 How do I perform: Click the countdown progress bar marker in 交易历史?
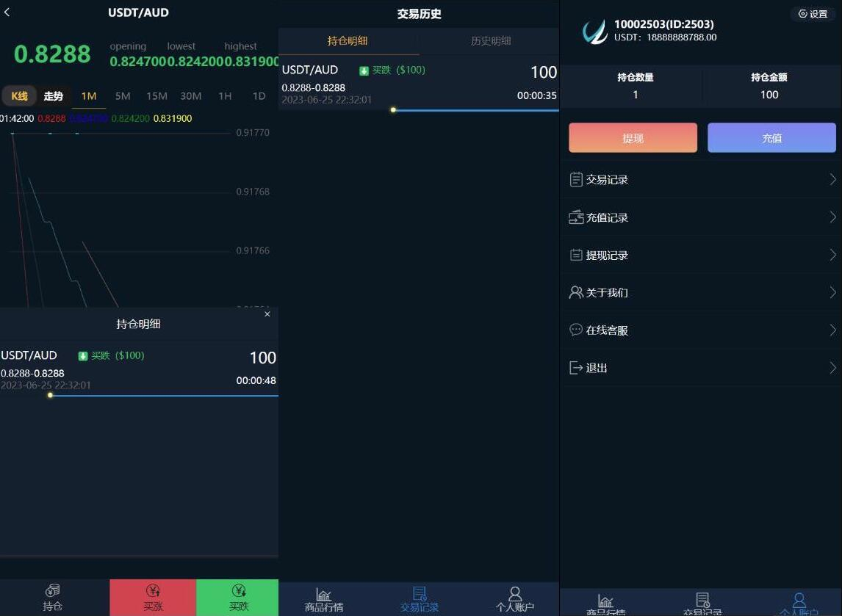coord(393,110)
